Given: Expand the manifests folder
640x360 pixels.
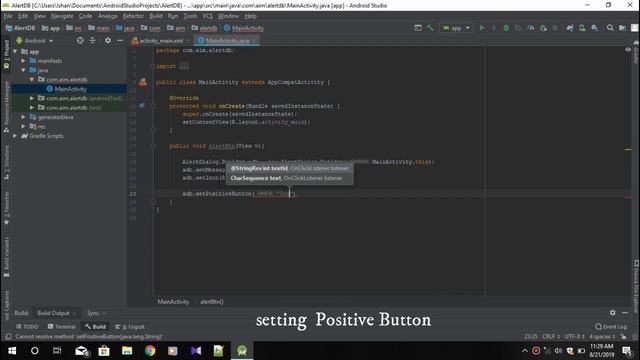Looking at the screenshot, I should pyautogui.click(x=24, y=61).
